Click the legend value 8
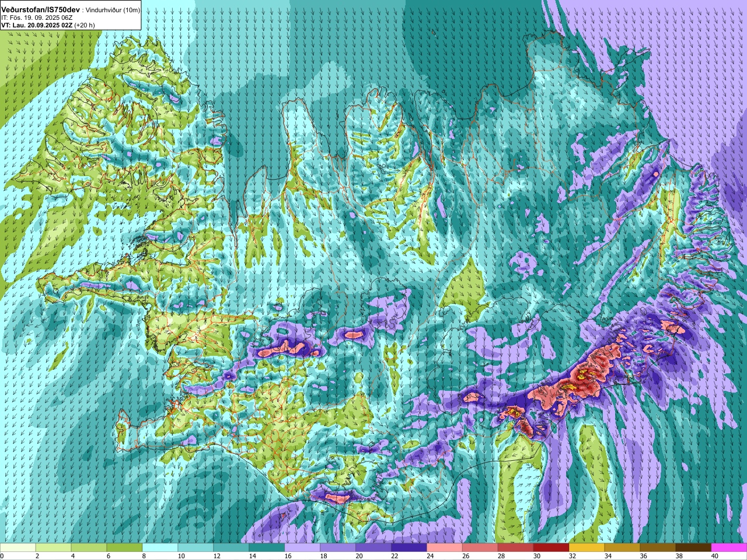Viewport: 747px width, 560px height. [143, 556]
